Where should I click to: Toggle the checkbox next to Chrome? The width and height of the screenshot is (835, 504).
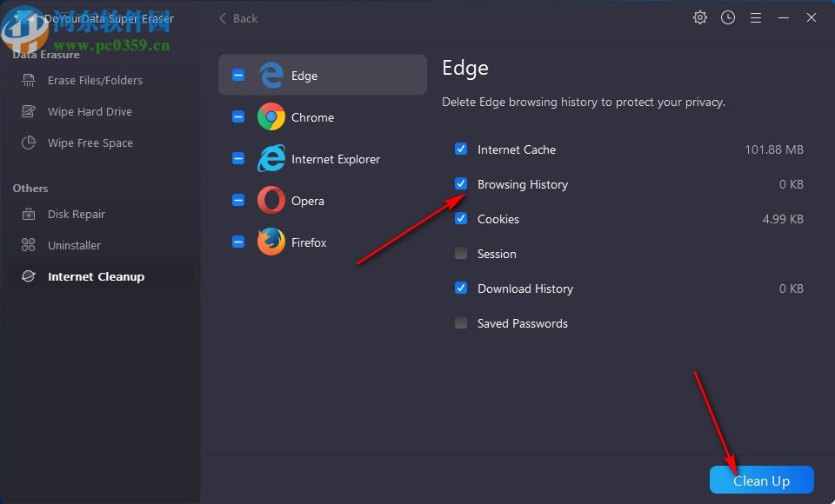coord(237,116)
